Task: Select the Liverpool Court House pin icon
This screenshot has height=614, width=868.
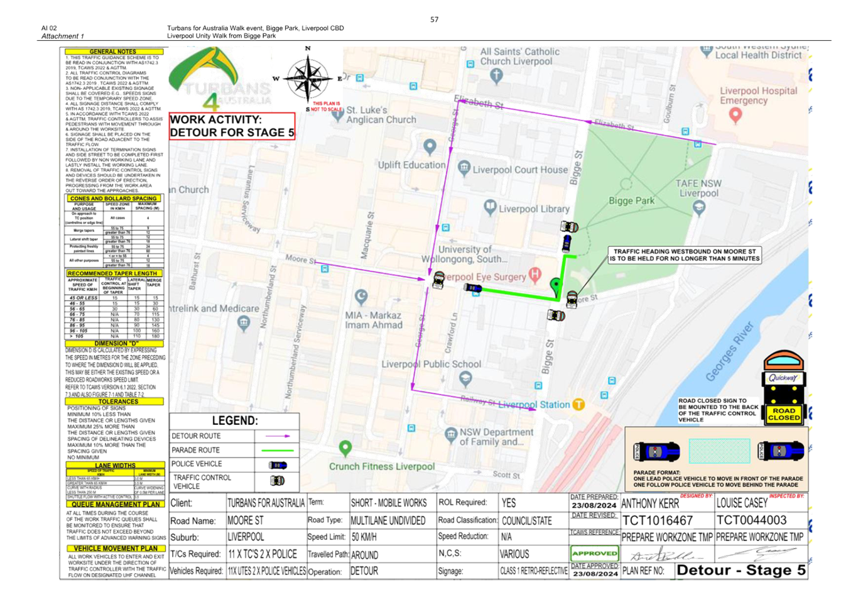Action: pos(464,167)
